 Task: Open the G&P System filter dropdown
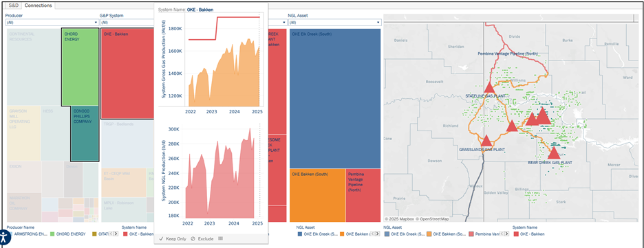pos(127,23)
